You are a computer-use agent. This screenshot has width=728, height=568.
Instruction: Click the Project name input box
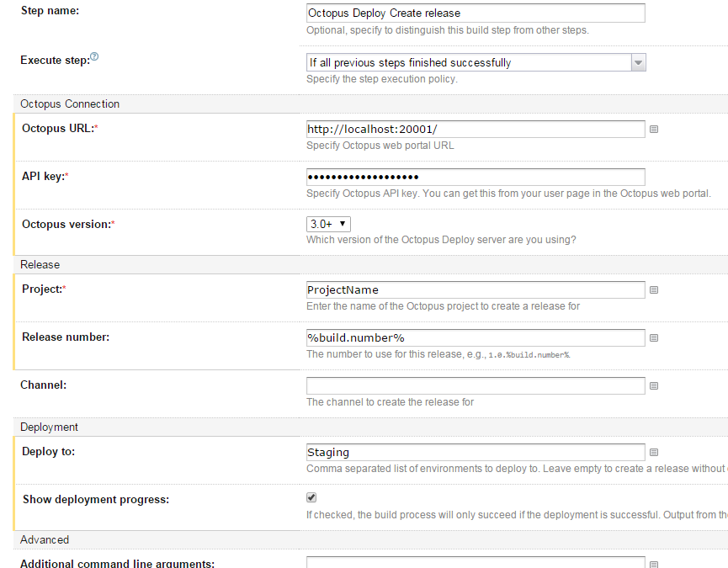coord(476,289)
